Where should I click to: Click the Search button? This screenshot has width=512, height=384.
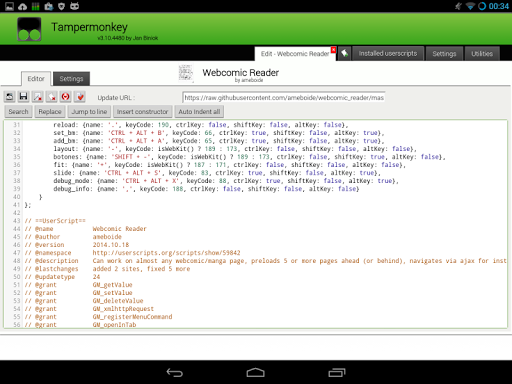[x=18, y=112]
